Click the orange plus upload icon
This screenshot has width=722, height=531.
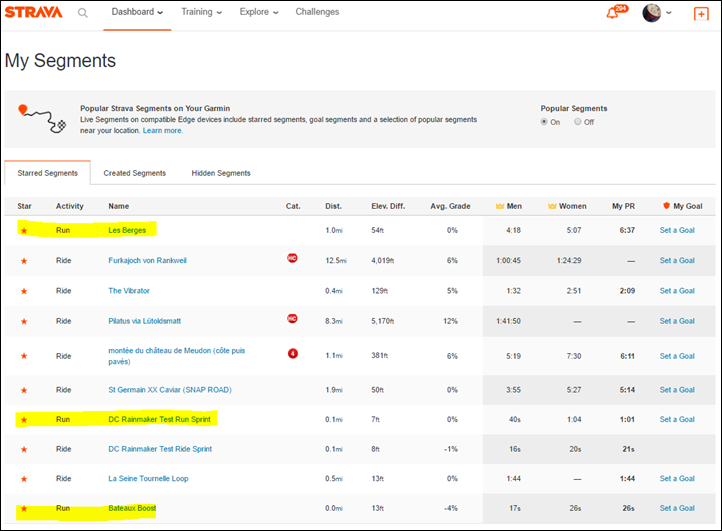point(701,14)
